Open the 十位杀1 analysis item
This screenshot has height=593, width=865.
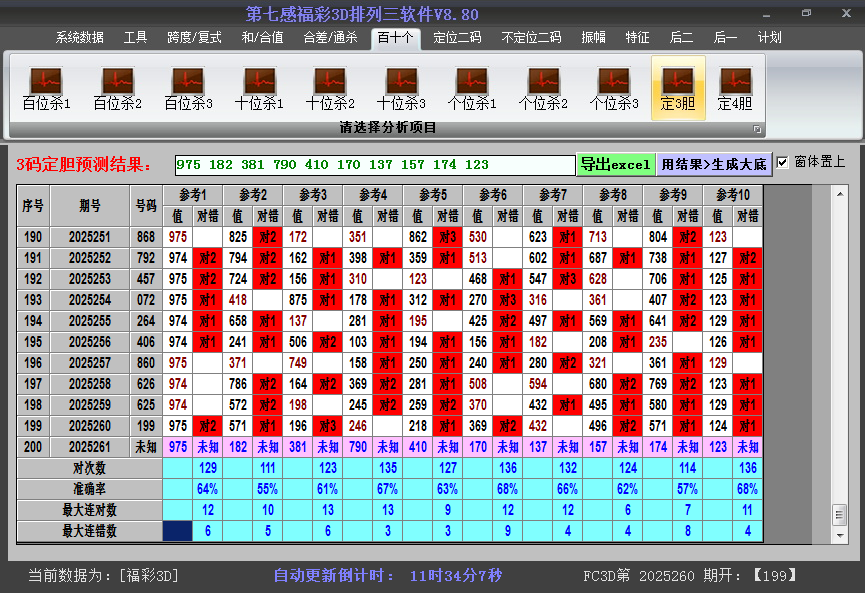(259, 88)
